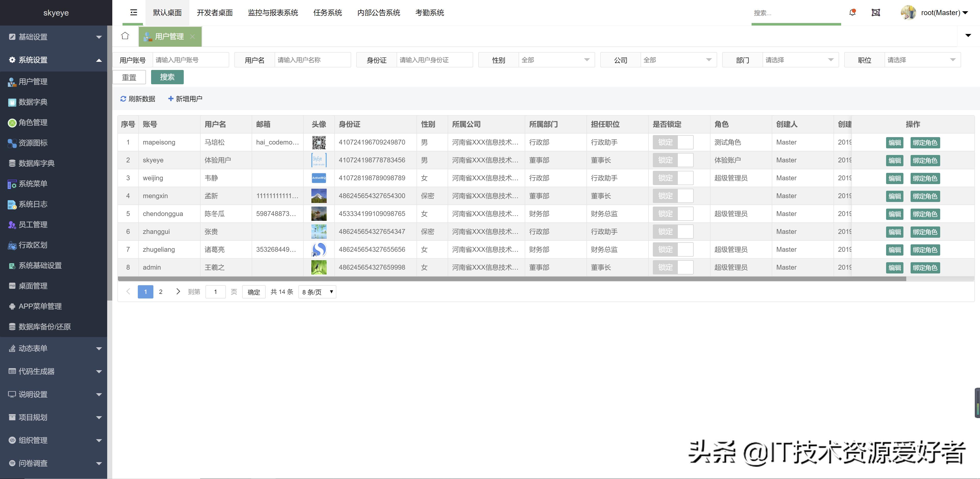Open 数据字典 from the sidebar

(x=33, y=102)
